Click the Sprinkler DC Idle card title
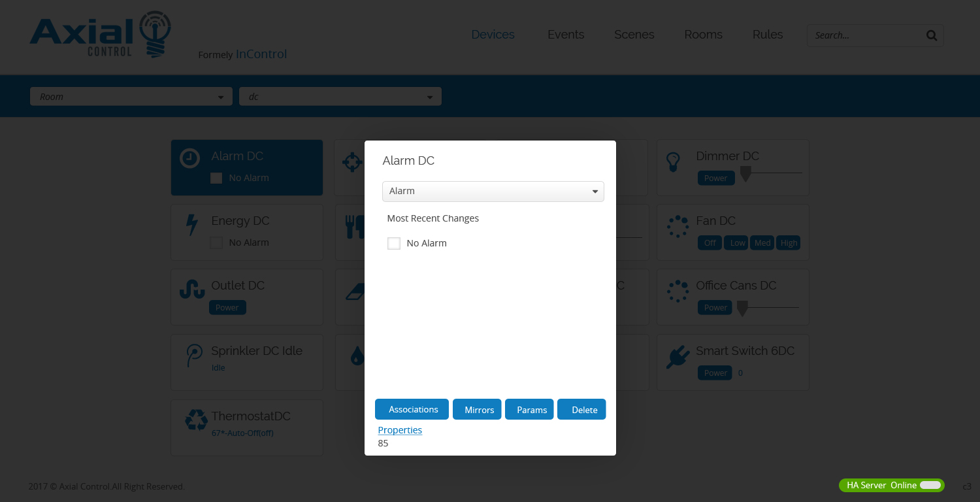 click(257, 351)
